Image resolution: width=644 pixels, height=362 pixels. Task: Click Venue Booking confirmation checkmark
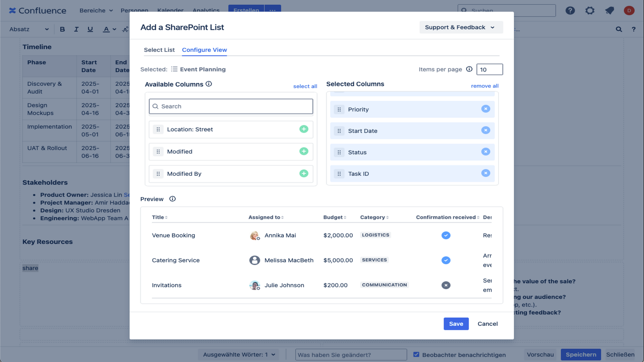[446, 235]
